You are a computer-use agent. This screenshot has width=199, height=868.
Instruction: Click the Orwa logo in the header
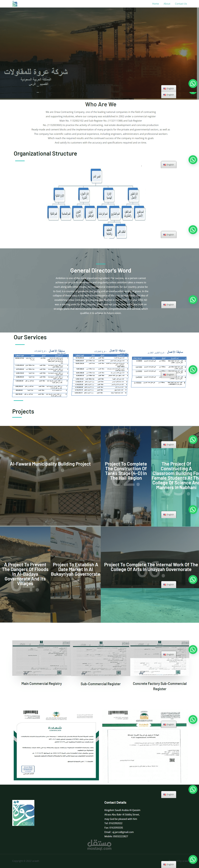15,4
